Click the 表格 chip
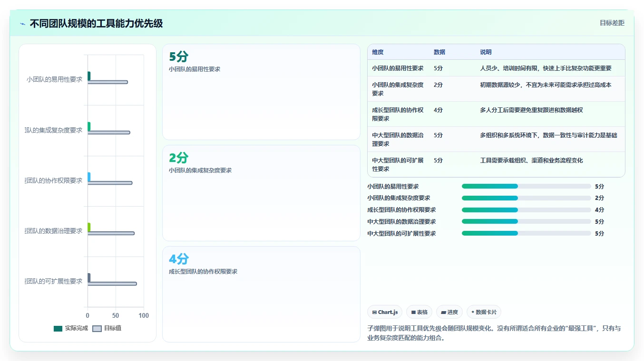The width and height of the screenshot is (644, 361). click(419, 312)
